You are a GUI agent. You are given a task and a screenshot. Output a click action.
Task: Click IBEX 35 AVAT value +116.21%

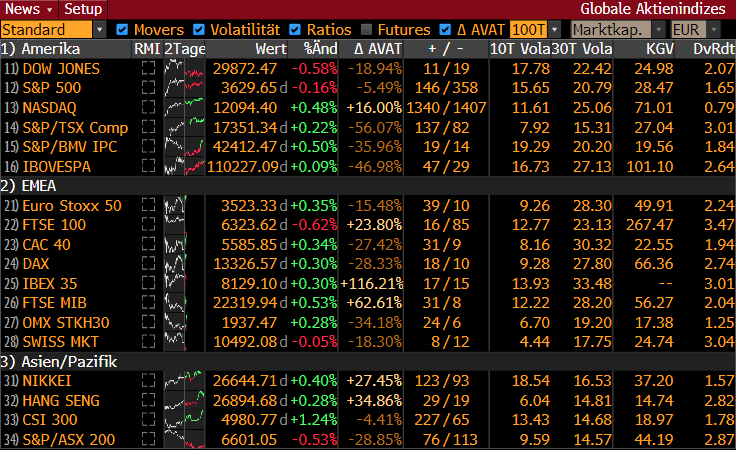(x=372, y=283)
